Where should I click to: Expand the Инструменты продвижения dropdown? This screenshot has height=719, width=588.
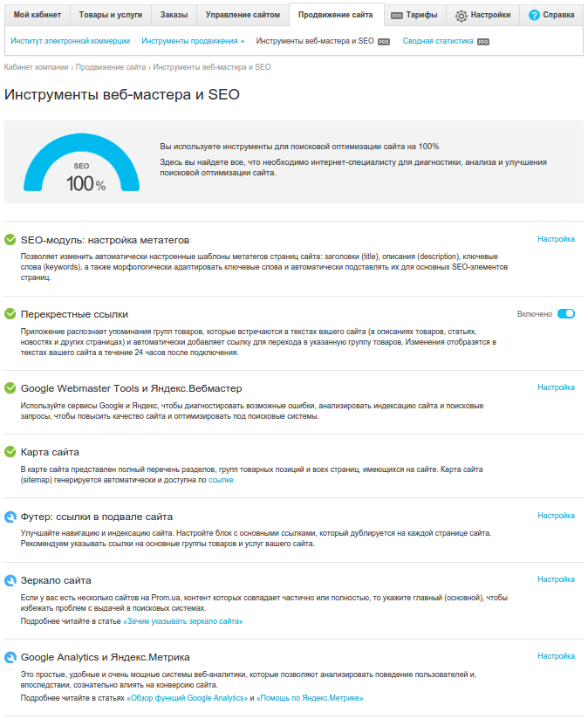point(193,41)
